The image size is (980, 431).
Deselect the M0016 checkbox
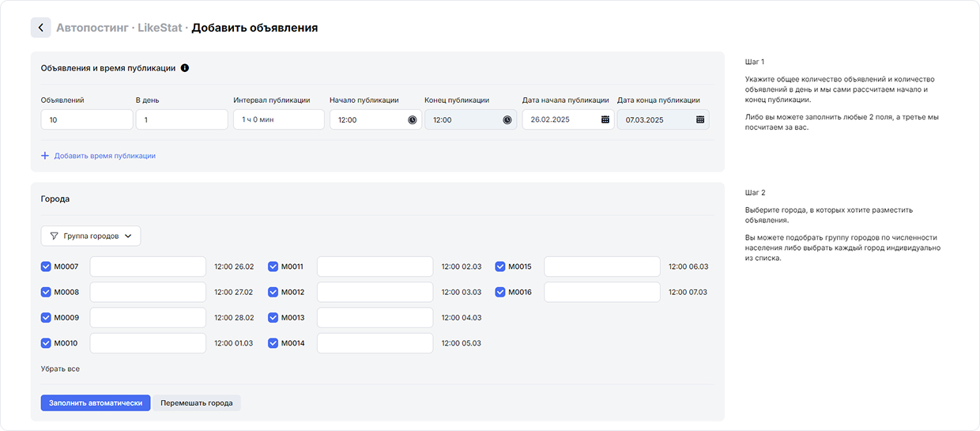500,292
